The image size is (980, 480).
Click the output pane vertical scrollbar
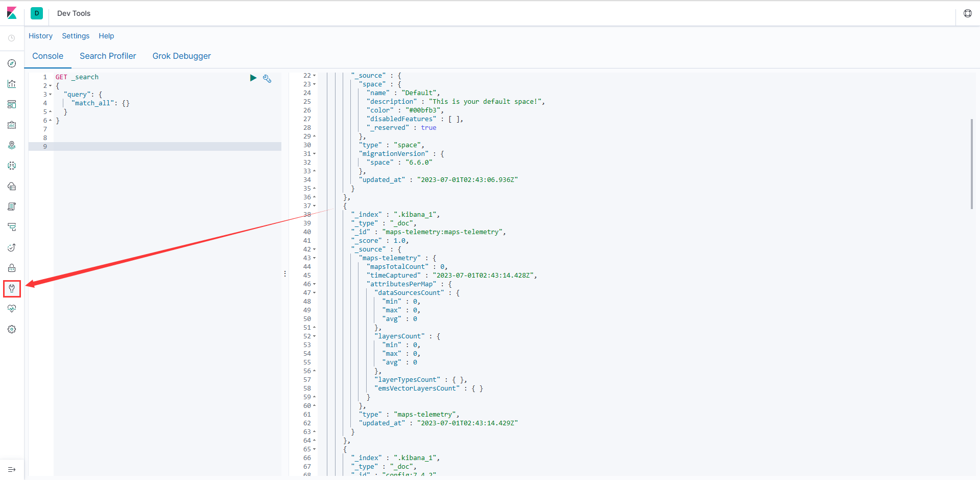pyautogui.click(x=971, y=164)
